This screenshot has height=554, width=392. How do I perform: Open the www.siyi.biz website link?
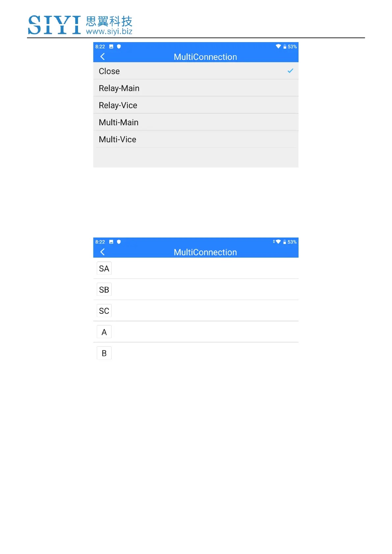pyautogui.click(x=109, y=32)
